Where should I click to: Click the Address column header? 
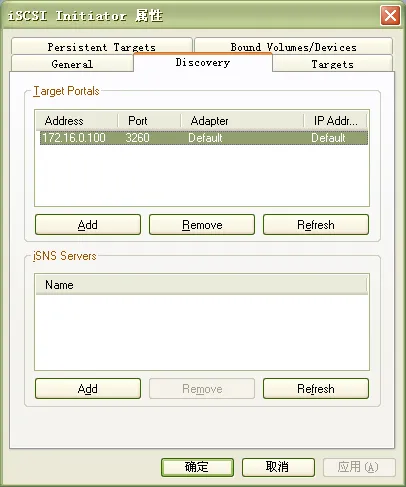click(x=77, y=121)
